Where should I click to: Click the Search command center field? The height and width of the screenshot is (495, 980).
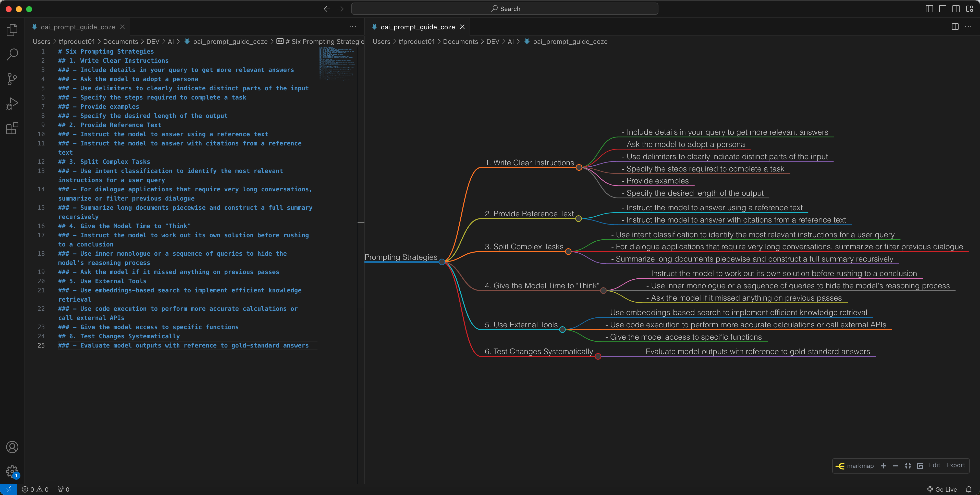coord(505,9)
